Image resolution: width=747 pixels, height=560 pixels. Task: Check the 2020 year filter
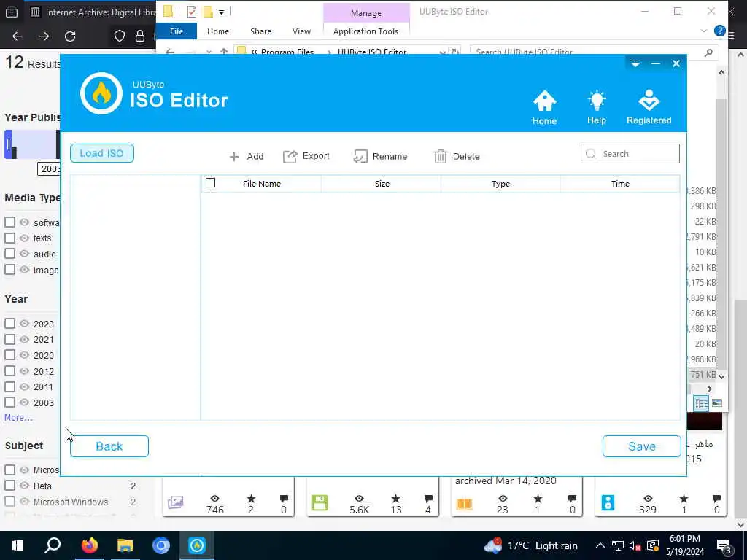coord(10,355)
